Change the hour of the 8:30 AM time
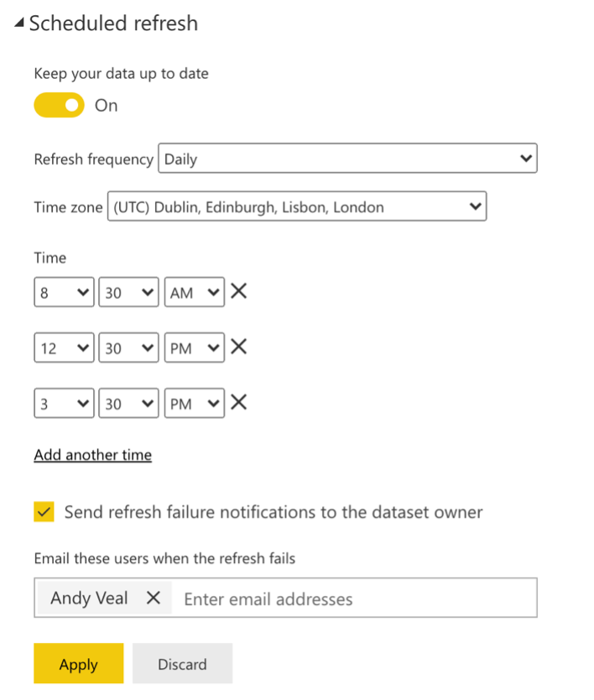The image size is (594, 700). coord(64,293)
